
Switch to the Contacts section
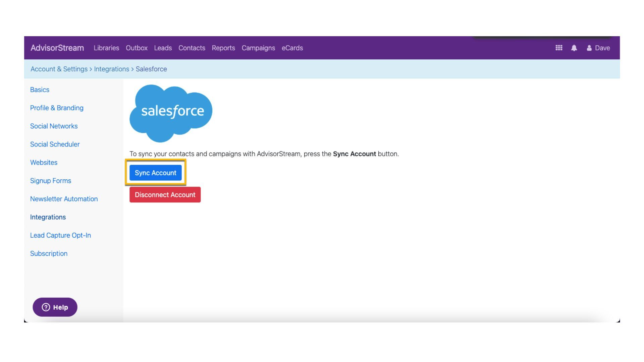click(192, 48)
